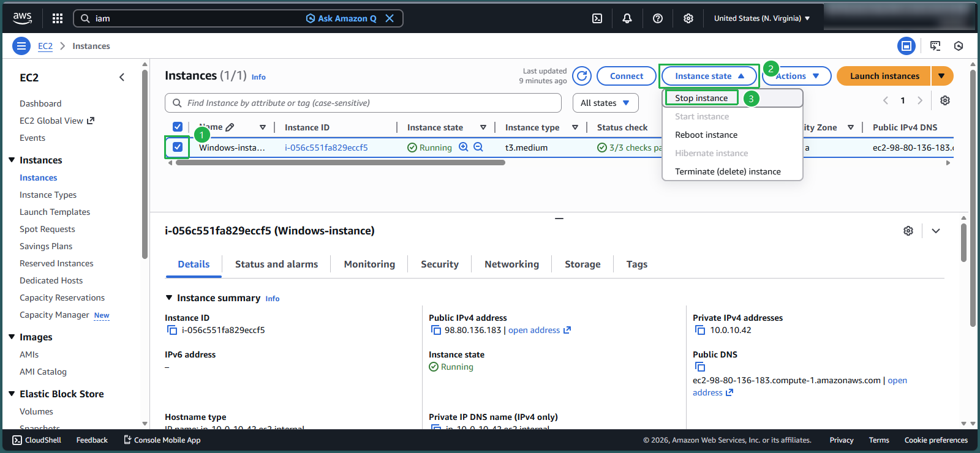Open address link for Public IPv4
Viewport: 980px width, 453px height.
click(x=539, y=330)
